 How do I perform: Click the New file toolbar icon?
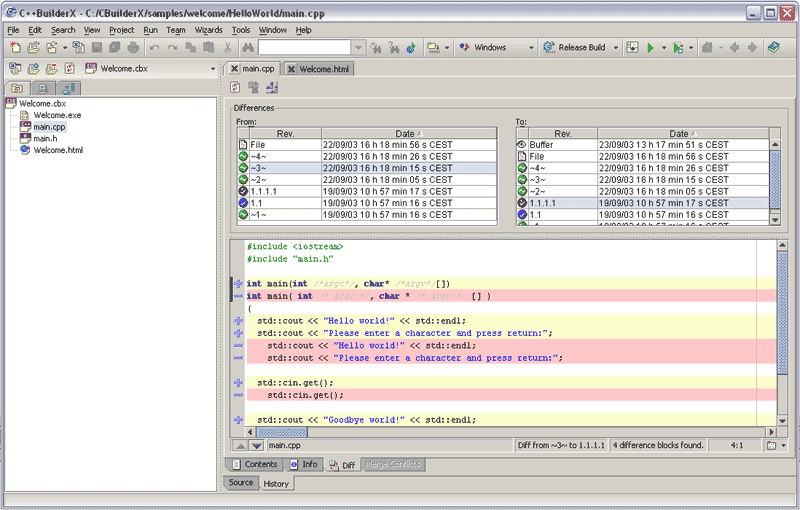click(15, 47)
